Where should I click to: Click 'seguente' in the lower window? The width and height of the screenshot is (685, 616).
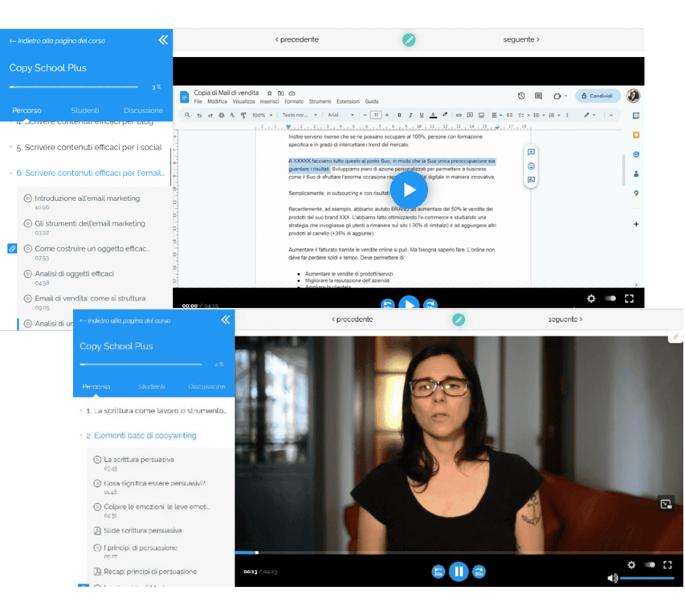565,319
